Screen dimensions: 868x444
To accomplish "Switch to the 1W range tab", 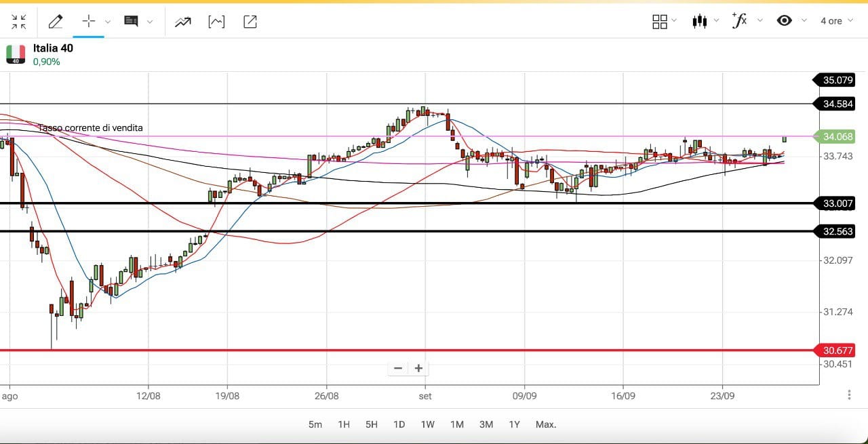I will point(427,424).
